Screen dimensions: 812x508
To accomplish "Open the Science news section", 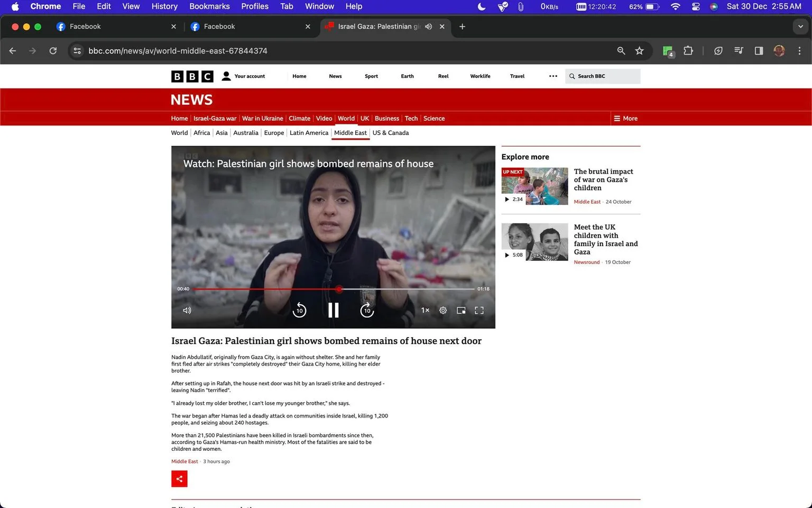I will 434,119.
